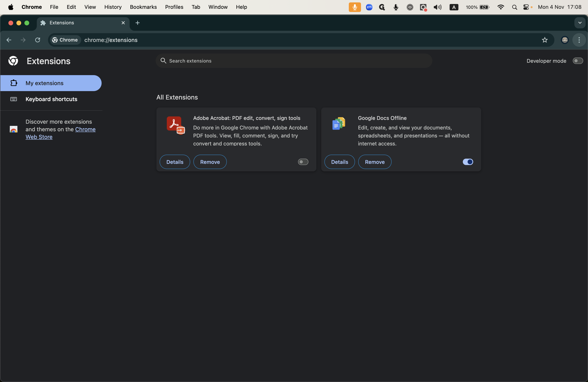Open a new tab with plus icon
588x382 pixels.
coord(138,23)
